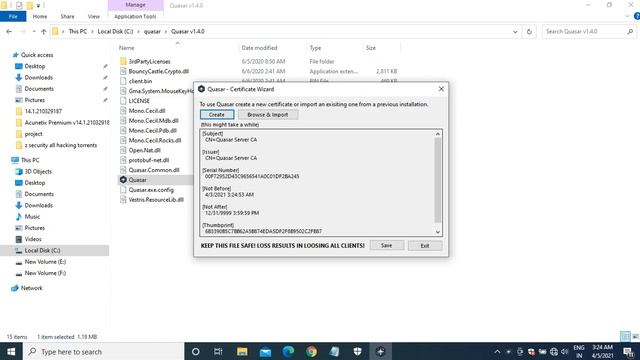This screenshot has height=360, width=640.
Task: Click the certificate details scrollbar thumb
Action: coord(438,180)
